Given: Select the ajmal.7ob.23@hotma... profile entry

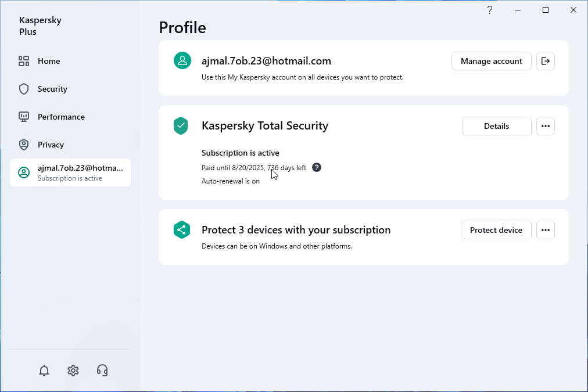Looking at the screenshot, I should point(70,172).
